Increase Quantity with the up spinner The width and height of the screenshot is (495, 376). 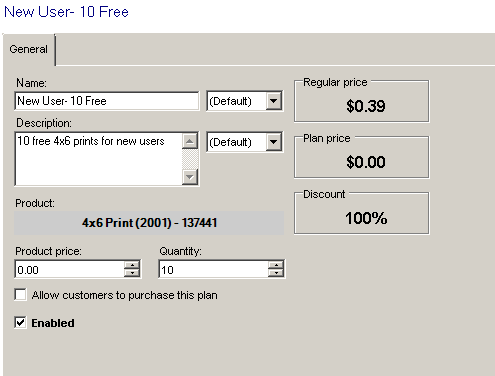276,265
